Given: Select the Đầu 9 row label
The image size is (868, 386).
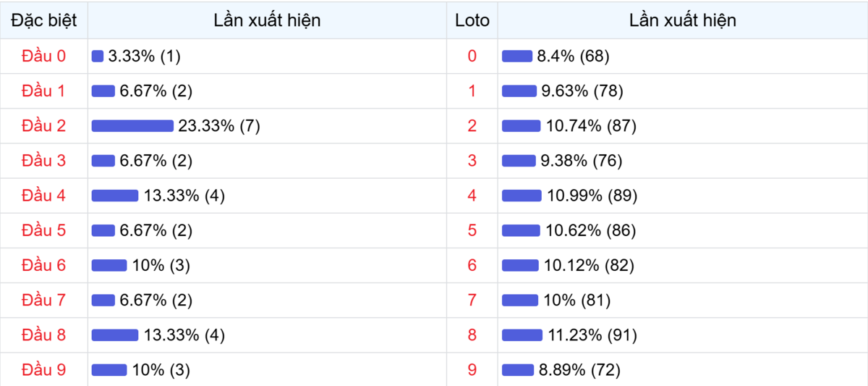Looking at the screenshot, I should coord(43,370).
